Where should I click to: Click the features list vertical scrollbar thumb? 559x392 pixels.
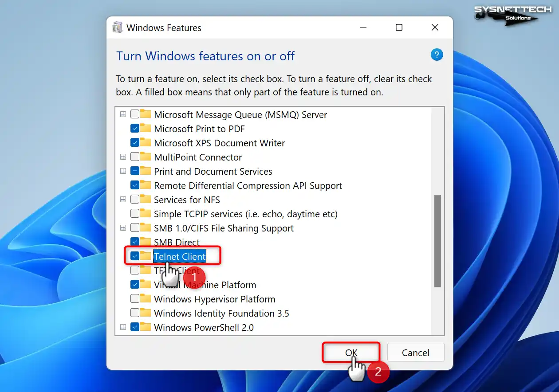pyautogui.click(x=437, y=241)
